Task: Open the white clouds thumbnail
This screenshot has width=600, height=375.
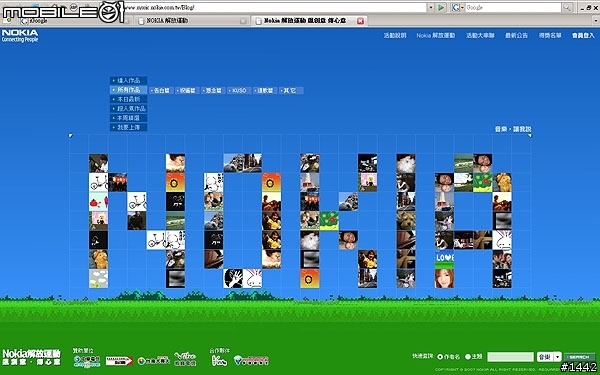Action: click(x=98, y=279)
